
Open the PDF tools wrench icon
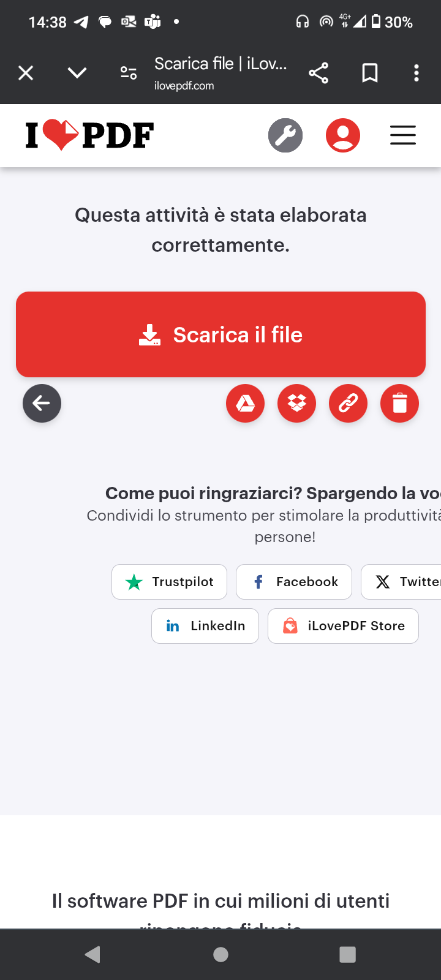tap(285, 135)
